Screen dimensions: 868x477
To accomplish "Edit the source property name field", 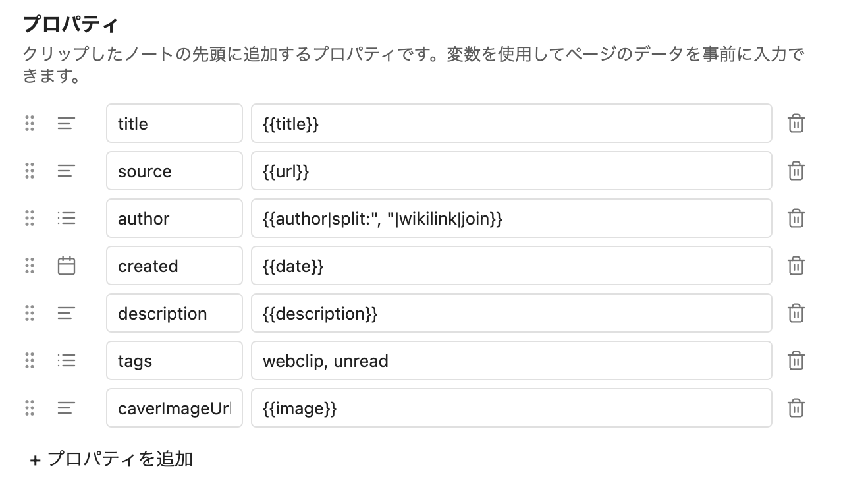I will (x=174, y=171).
